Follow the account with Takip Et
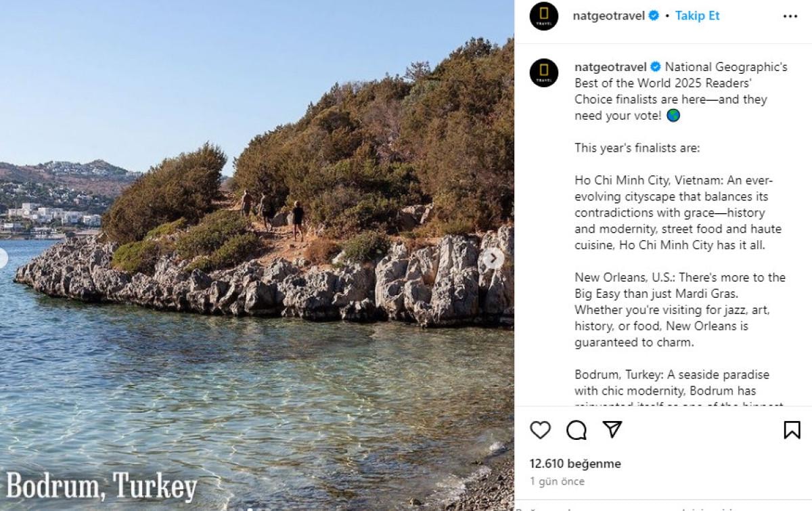812x511 pixels. (x=697, y=16)
